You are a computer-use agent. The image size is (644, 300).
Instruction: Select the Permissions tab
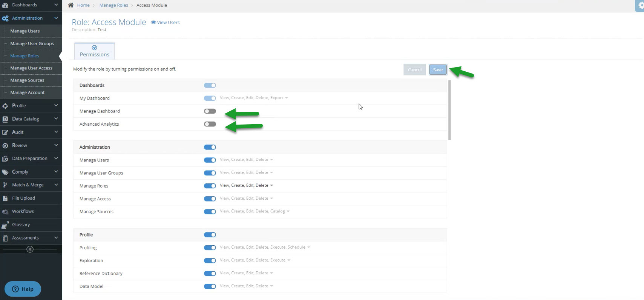click(95, 51)
